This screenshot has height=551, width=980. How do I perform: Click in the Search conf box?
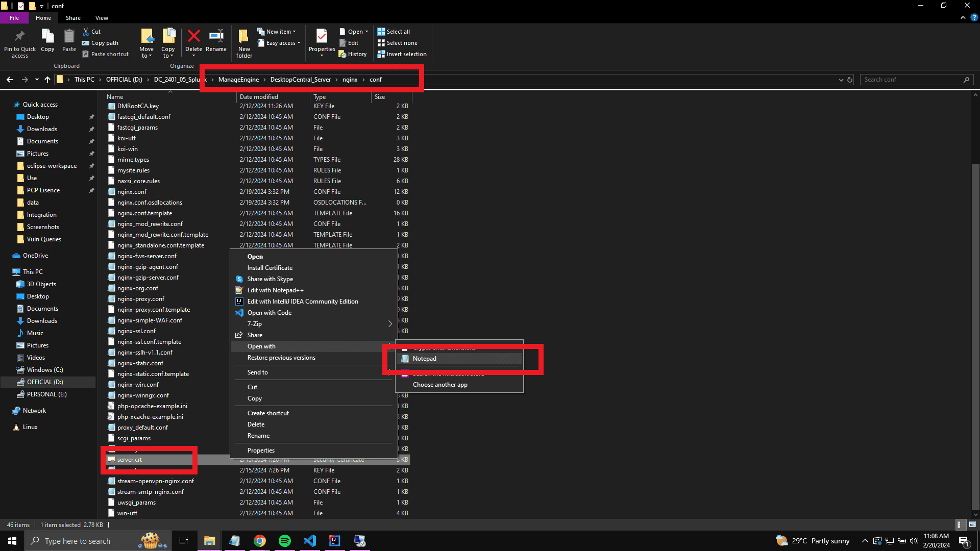(914, 80)
